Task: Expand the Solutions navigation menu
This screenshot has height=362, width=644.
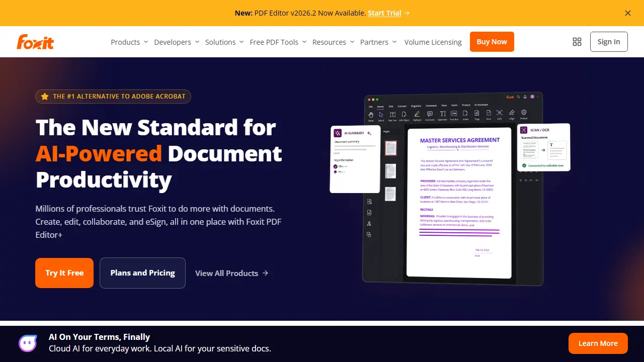Action: click(x=224, y=42)
